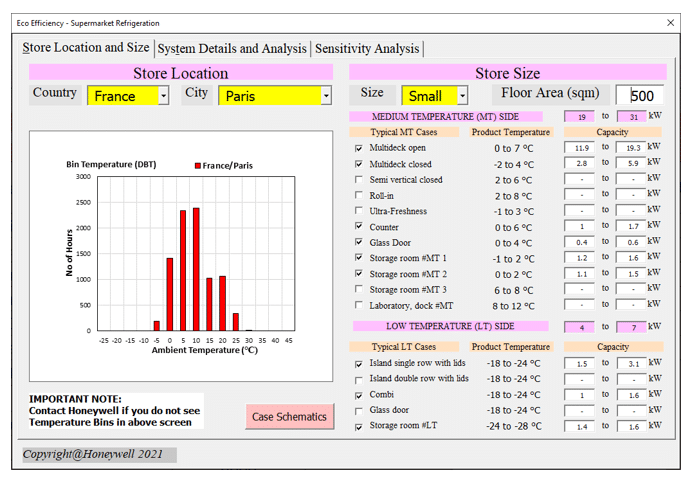Enable the Ultra-Freshness checkbox

click(x=359, y=211)
